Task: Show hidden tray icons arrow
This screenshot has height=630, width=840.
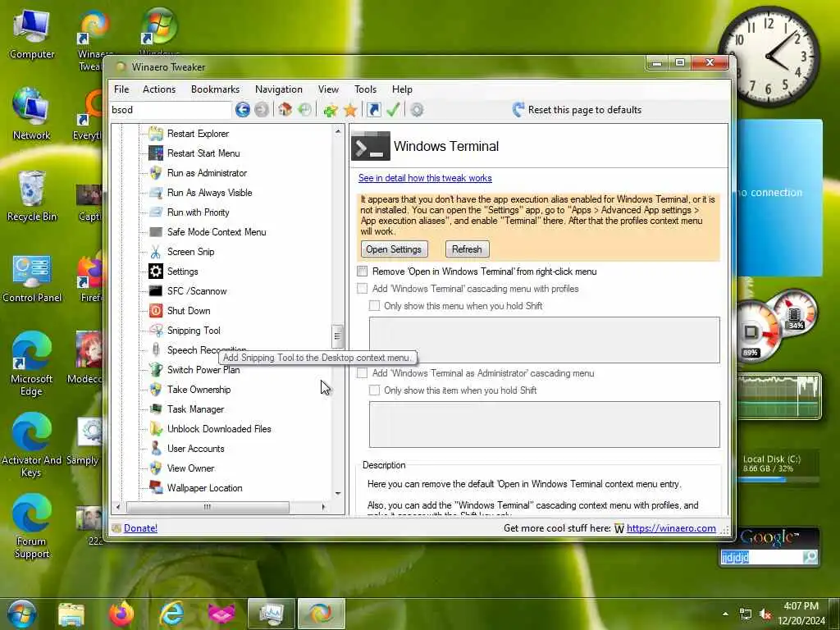Action: (725, 614)
